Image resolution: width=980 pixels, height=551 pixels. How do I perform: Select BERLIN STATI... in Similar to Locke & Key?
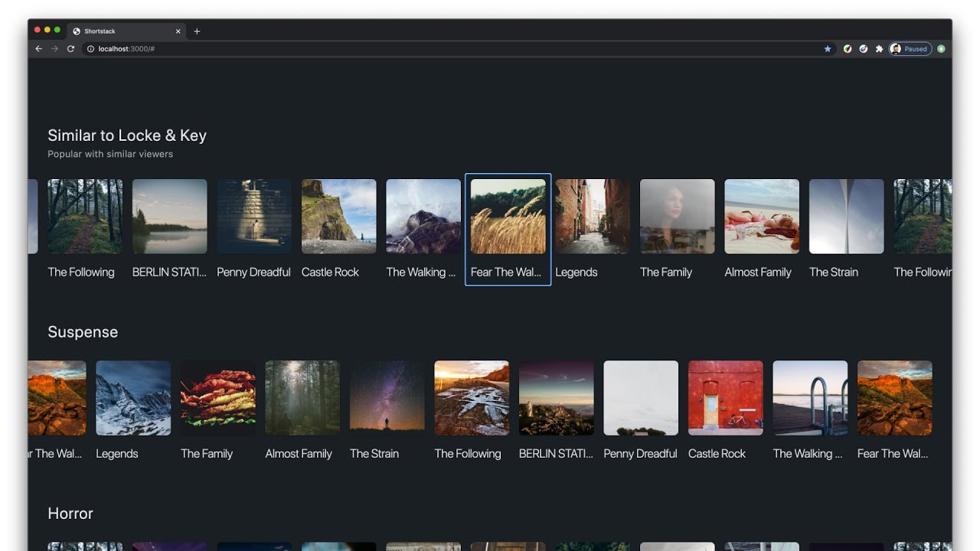[169, 230]
